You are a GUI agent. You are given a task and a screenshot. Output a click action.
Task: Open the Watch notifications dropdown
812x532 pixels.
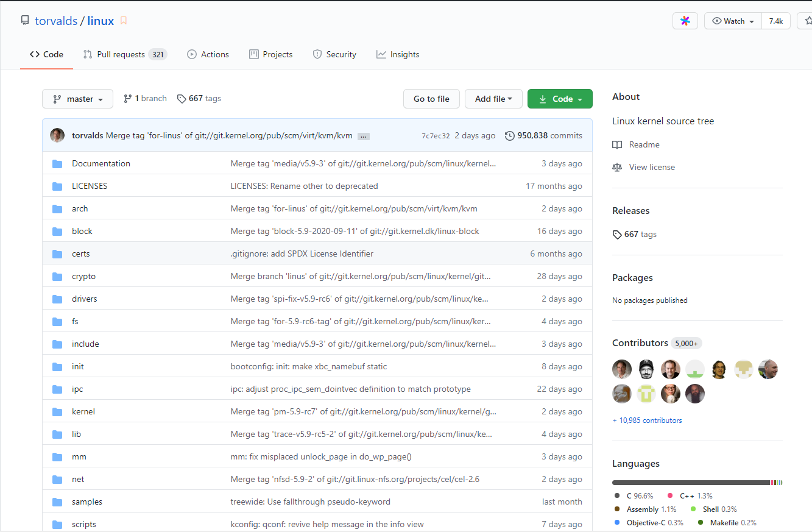click(733, 21)
